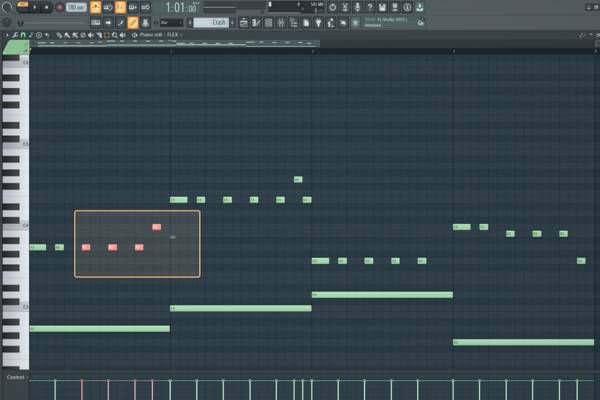Add a new pattern with plus button
Screen dimensions: 600x400
point(232,23)
